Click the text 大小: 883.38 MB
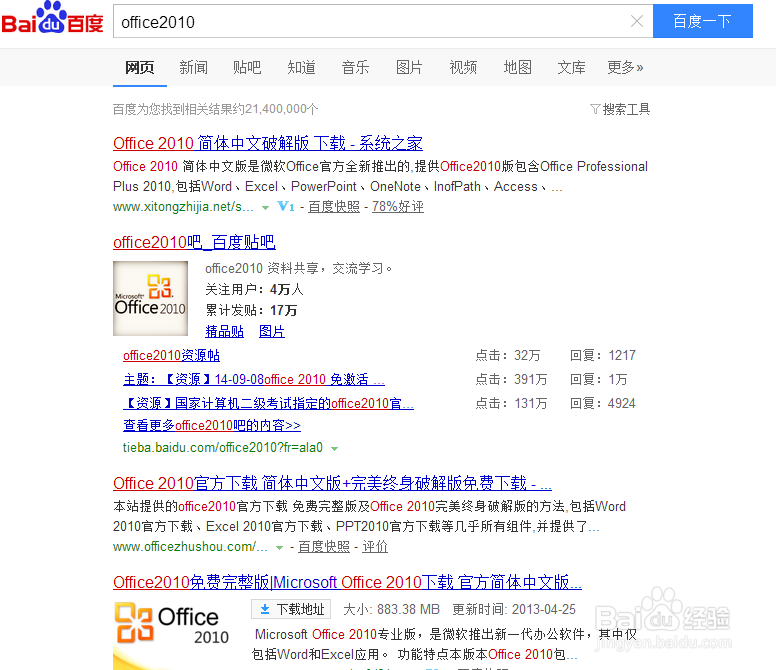 click(391, 609)
